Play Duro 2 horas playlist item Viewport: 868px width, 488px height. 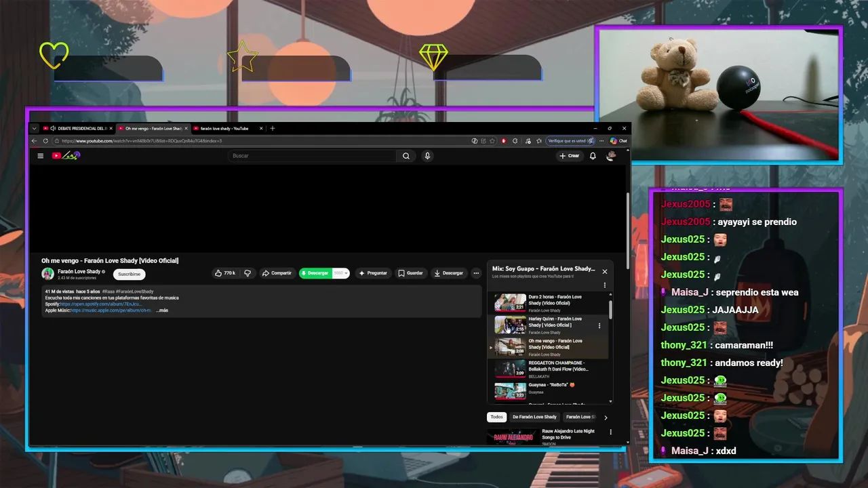pos(549,302)
